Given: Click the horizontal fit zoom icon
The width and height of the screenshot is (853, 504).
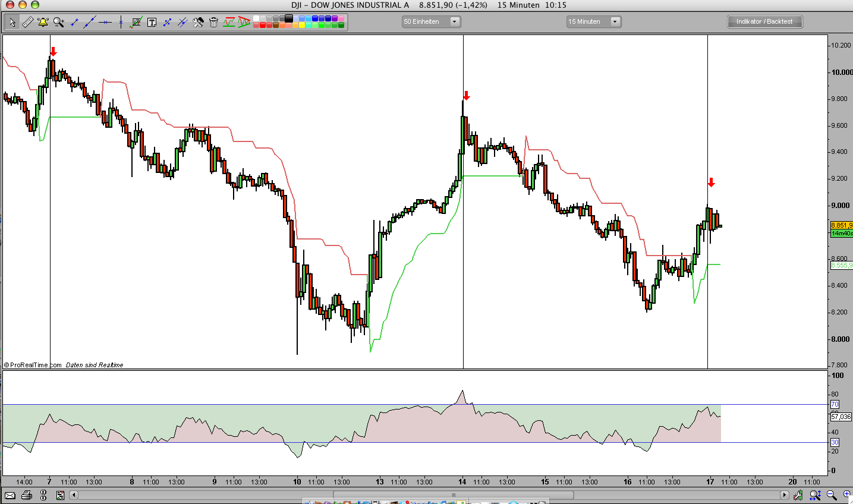Looking at the screenshot, I should [815, 494].
